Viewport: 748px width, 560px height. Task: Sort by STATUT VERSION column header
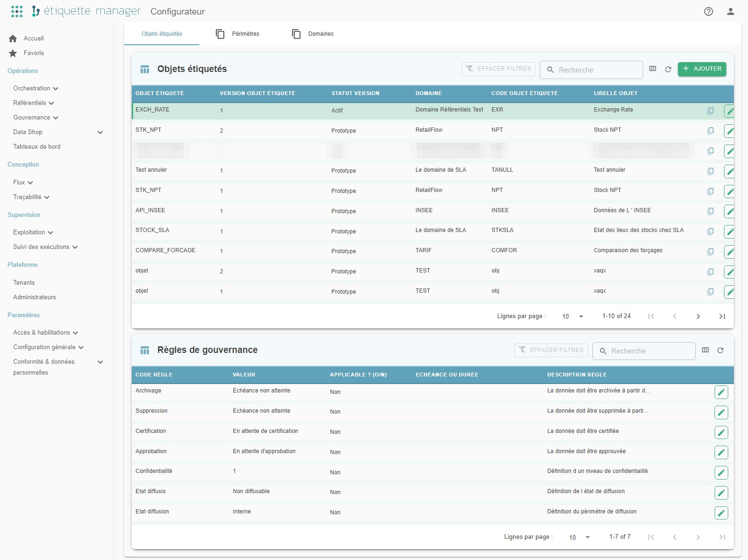point(355,93)
